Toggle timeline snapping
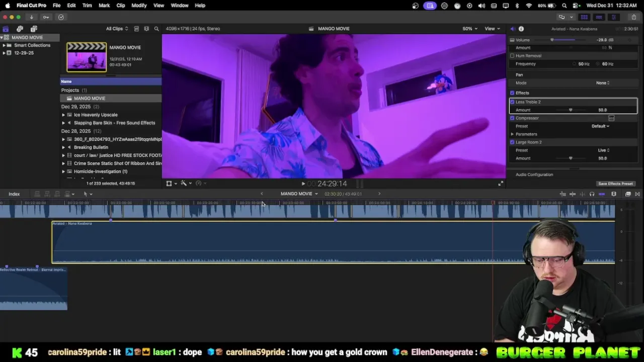The height and width of the screenshot is (362, 644). pos(602,194)
